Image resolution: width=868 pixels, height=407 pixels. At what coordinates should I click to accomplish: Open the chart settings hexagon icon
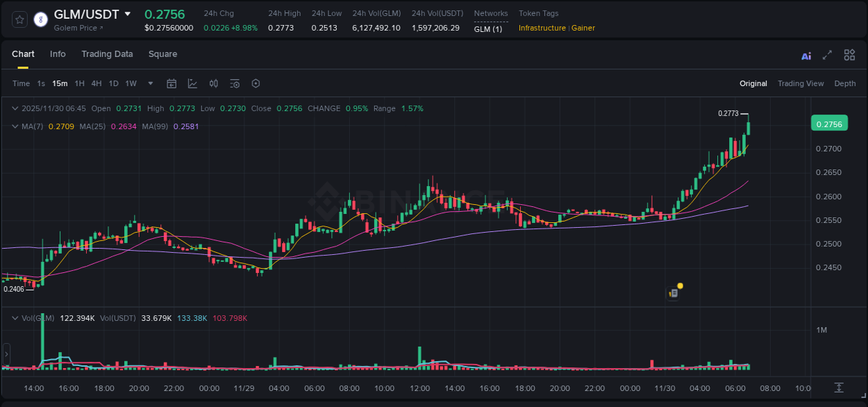(255, 83)
